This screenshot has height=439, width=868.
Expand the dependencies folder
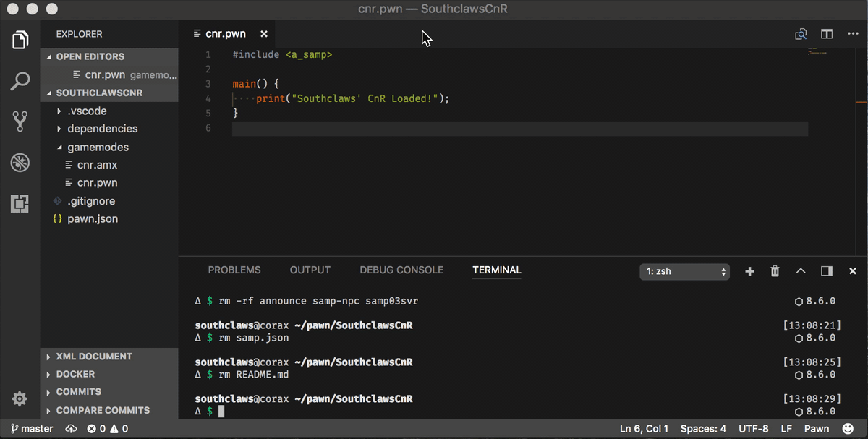pos(109,129)
